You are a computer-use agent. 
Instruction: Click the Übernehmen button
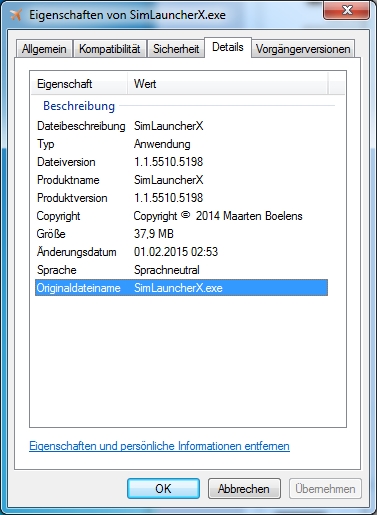[x=325, y=489]
